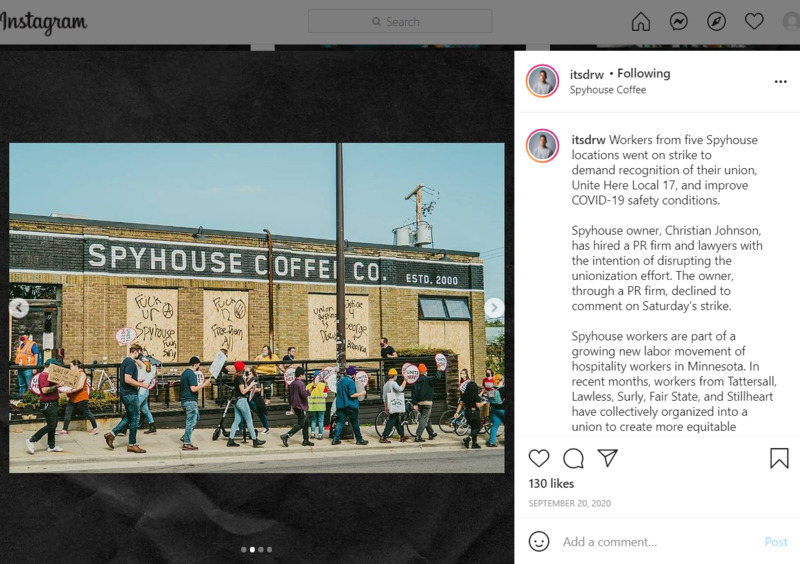Jump to the third carousel dot

pos(261,550)
